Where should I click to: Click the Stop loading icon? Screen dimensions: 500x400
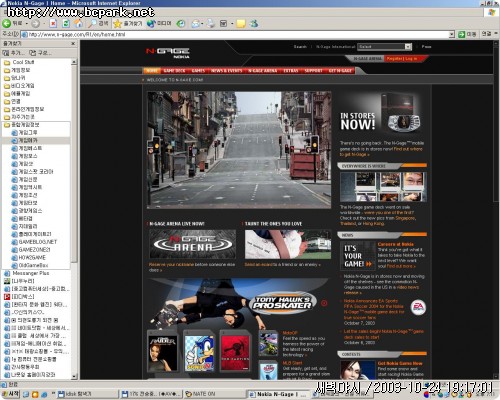[53, 23]
